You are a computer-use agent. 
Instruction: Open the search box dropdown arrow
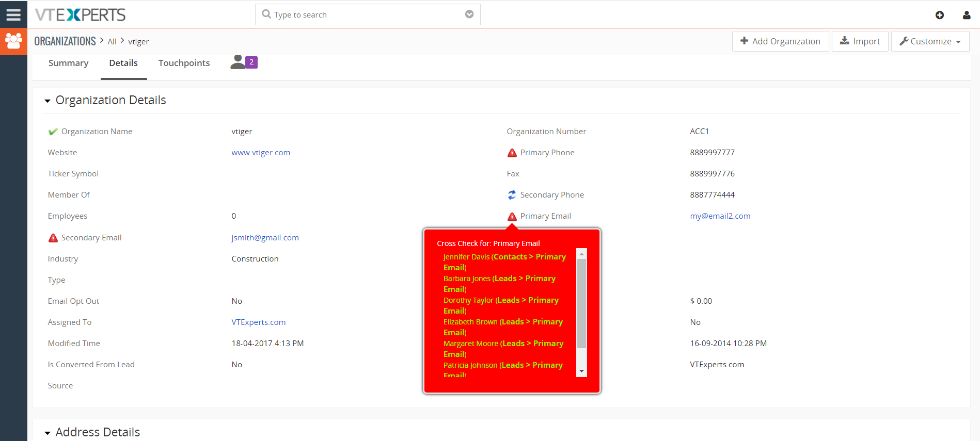coord(469,14)
